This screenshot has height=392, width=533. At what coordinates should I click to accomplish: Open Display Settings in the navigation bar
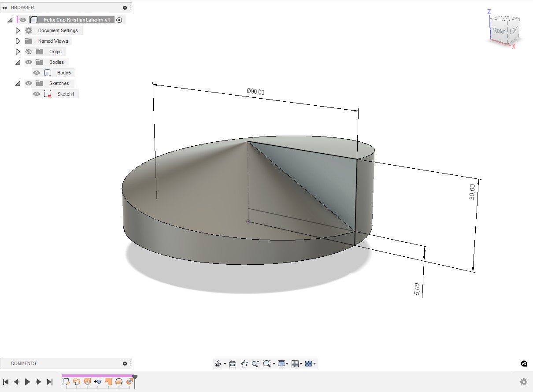282,363
